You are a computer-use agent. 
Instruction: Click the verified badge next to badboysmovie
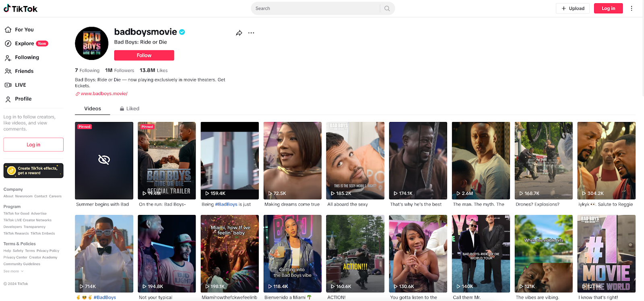(182, 32)
